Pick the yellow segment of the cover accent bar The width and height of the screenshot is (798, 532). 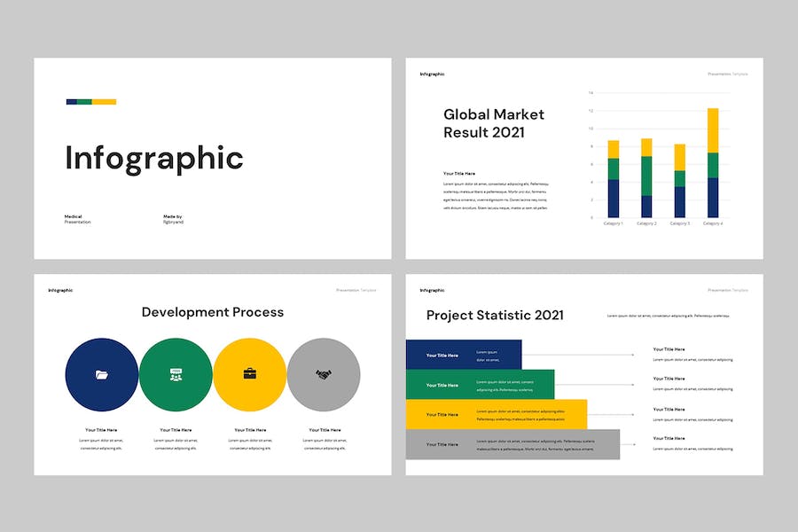click(105, 102)
